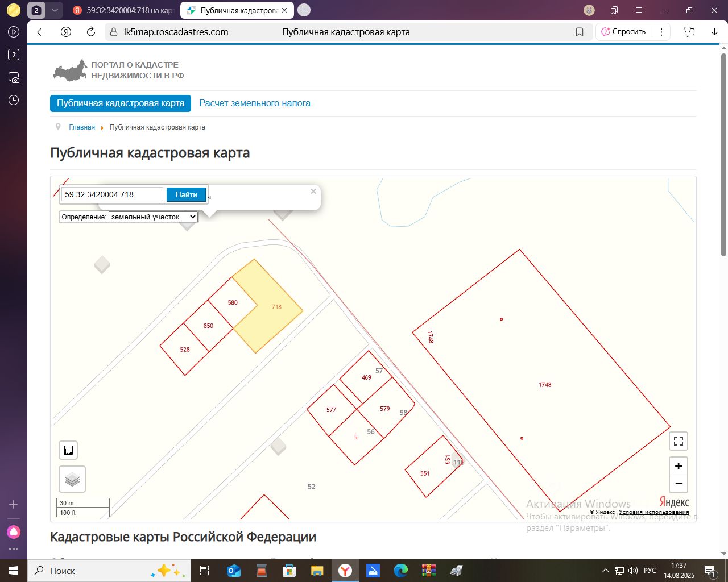The height and width of the screenshot is (582, 728).
Task: Select the 'Публичная кадастровая карта' tab
Action: pyautogui.click(x=121, y=103)
